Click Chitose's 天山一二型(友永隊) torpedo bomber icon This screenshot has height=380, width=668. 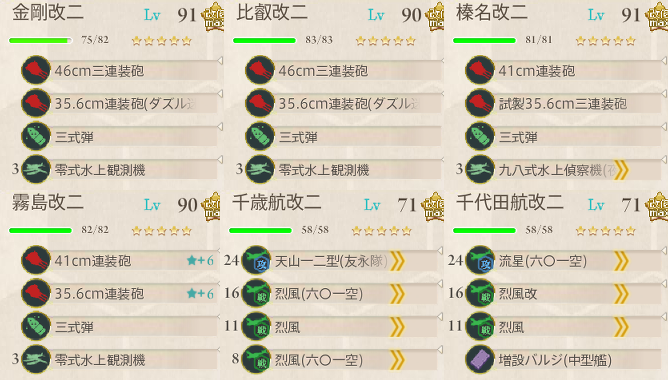click(256, 260)
